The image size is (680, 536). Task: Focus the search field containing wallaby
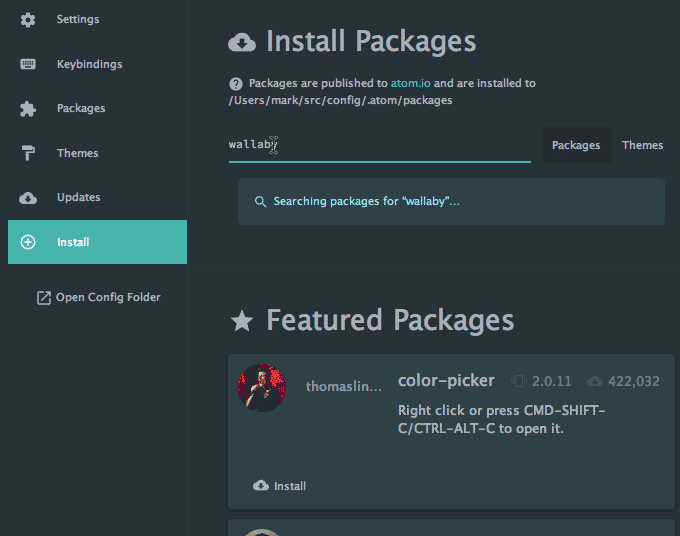[379, 145]
